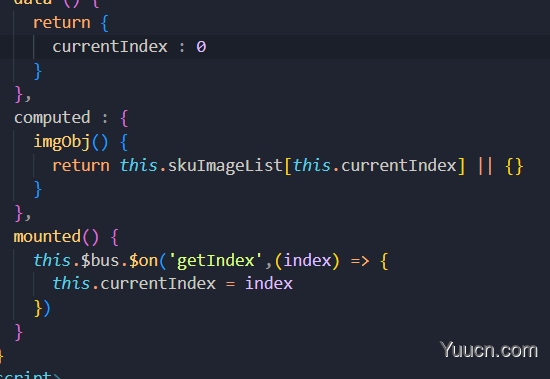The image size is (550, 379).
Task: Click the $bus identifier
Action: pyautogui.click(x=100, y=260)
